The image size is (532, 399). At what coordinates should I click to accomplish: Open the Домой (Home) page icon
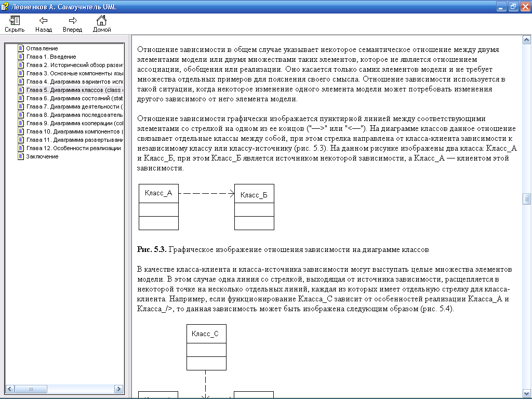[101, 20]
